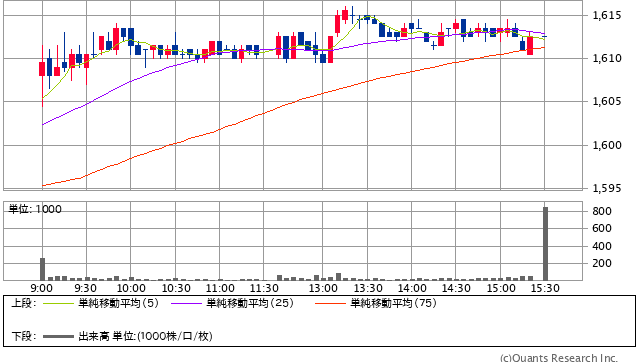Click the 1,605 price axis label
Image resolution: width=638 pixels, height=362 pixels.
click(x=607, y=101)
